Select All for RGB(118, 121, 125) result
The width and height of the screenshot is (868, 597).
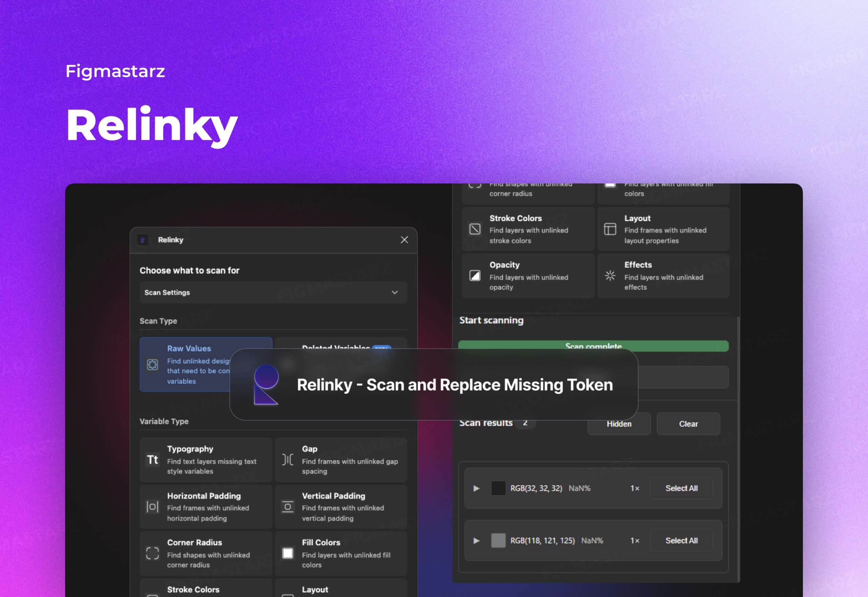(x=682, y=540)
